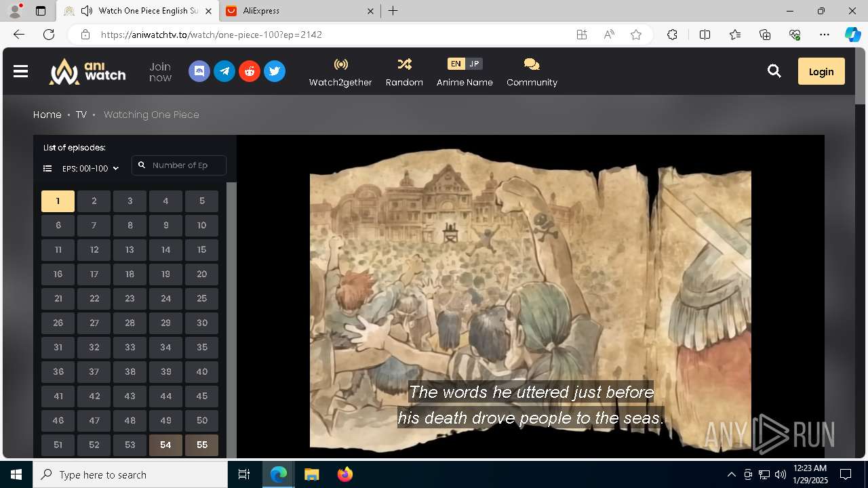This screenshot has height=488, width=868.
Task: Open the Telegram join icon
Action: [x=224, y=71]
